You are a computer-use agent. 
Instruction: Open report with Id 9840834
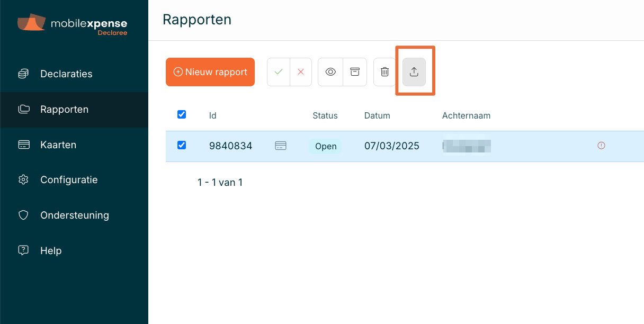(230, 146)
